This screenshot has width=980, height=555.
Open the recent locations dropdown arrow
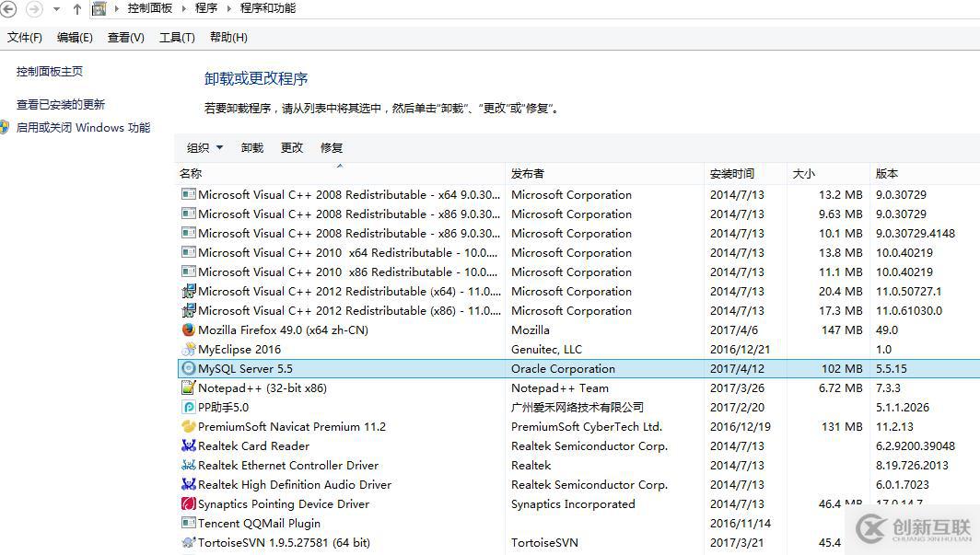pos(55,8)
